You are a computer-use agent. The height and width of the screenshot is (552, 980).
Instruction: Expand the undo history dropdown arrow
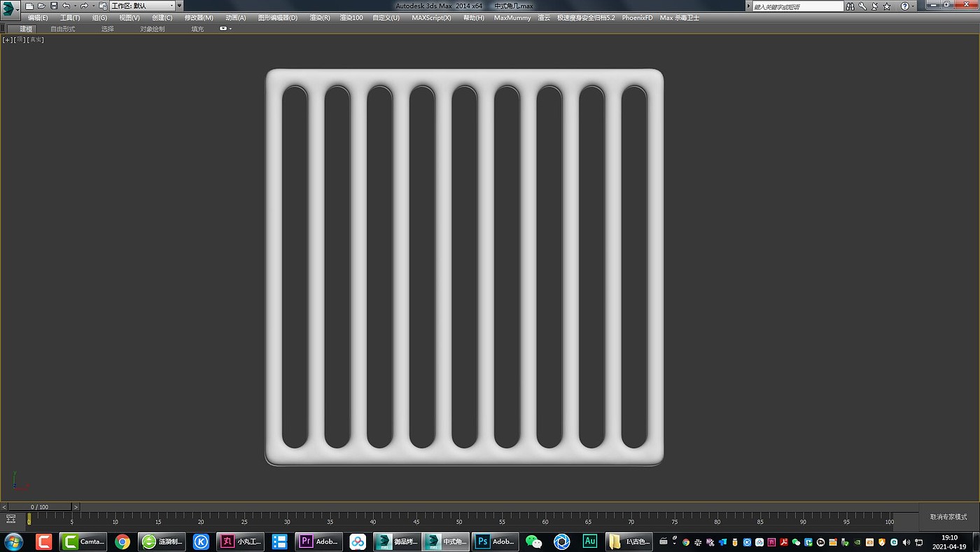coord(75,6)
